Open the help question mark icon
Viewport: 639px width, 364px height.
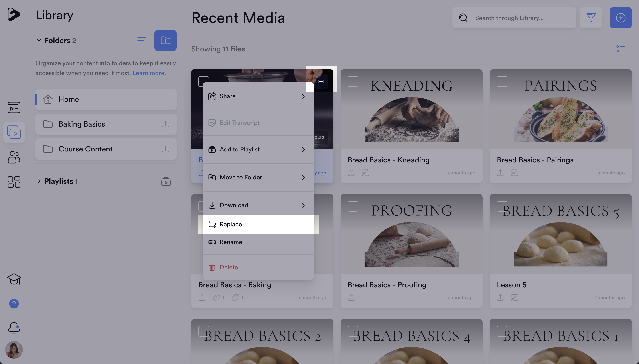pyautogui.click(x=14, y=304)
